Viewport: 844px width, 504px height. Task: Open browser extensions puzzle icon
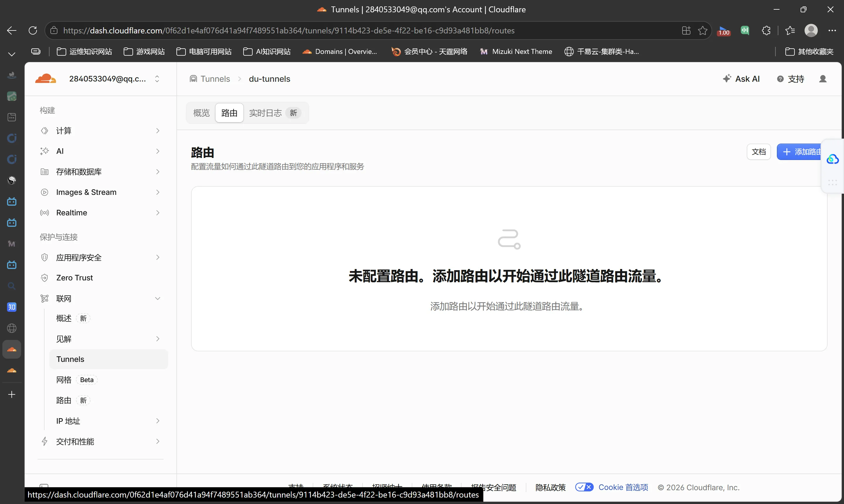(x=766, y=30)
